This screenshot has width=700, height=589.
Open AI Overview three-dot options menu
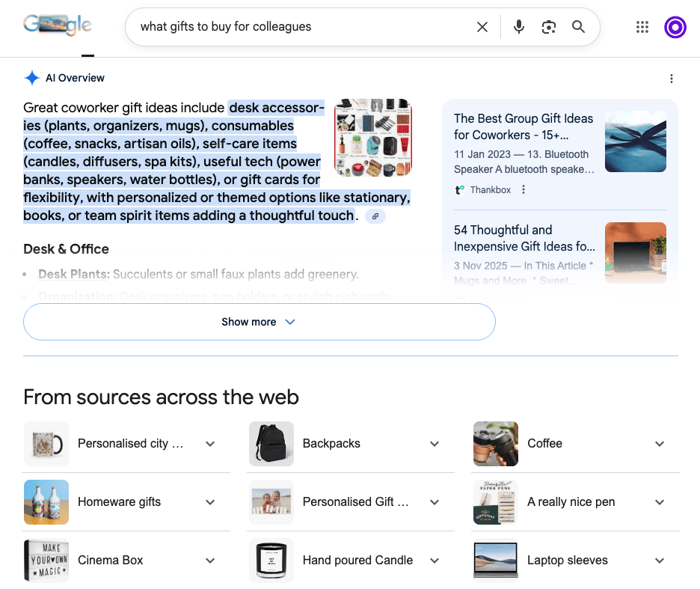(x=671, y=79)
